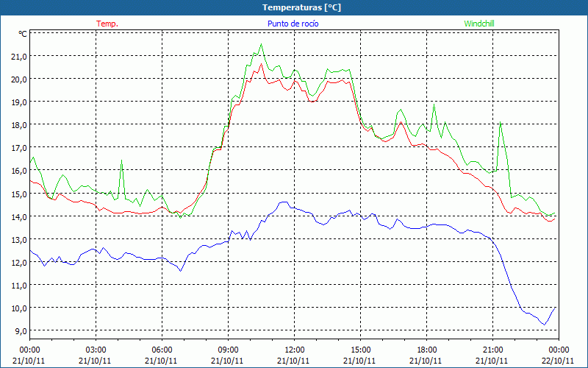Screen dimensions: 588x368
Task: Click the 12:00 time axis label
Action: click(294, 350)
